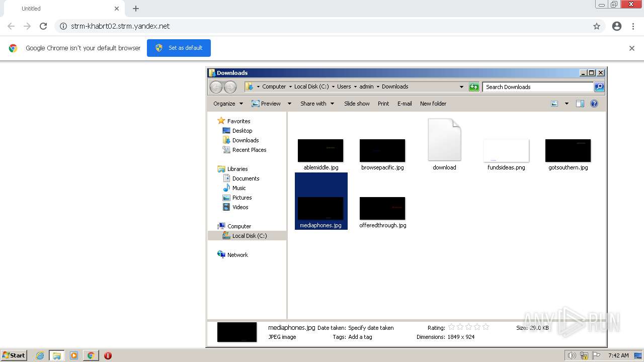The height and width of the screenshot is (362, 644).
Task: Expand the Users breadcrumb arrow
Action: click(355, 86)
